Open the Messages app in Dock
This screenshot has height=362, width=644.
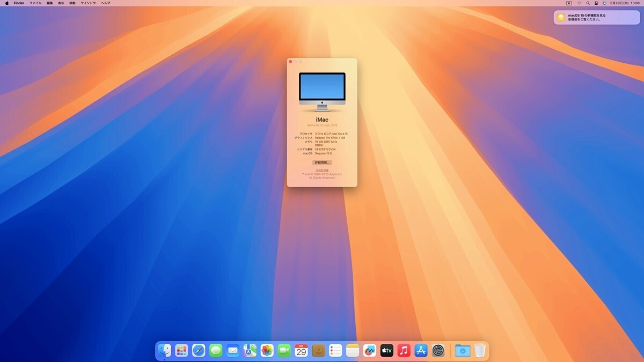coord(216,351)
